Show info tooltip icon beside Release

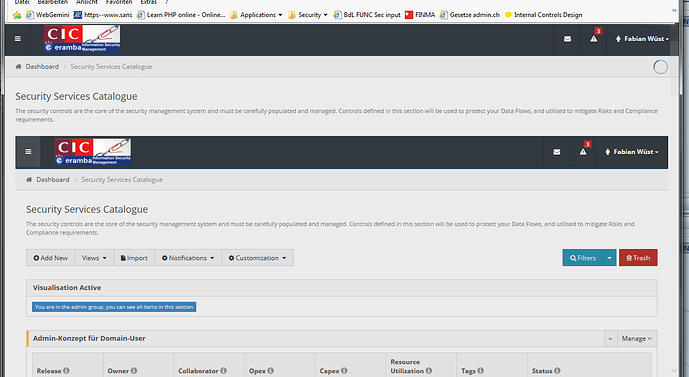[66, 371]
